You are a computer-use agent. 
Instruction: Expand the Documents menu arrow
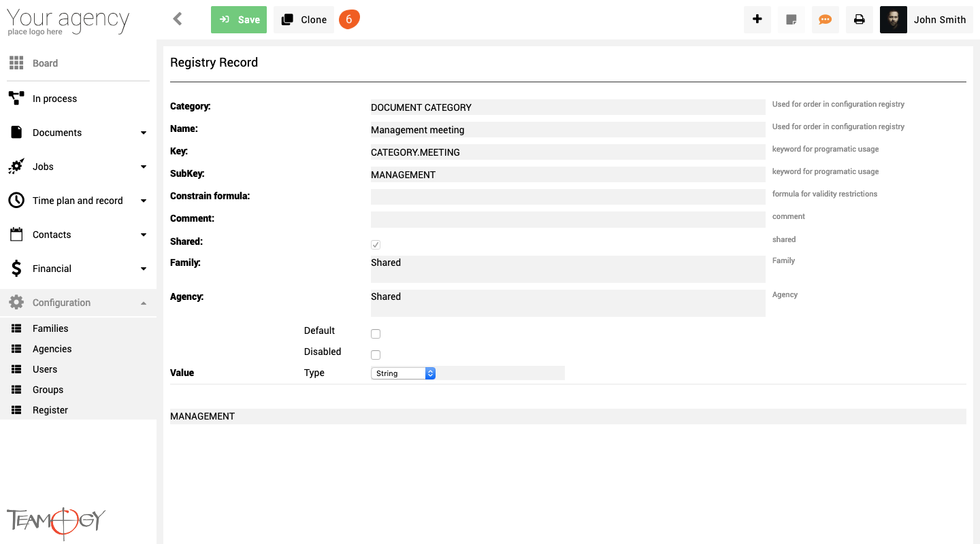click(144, 133)
